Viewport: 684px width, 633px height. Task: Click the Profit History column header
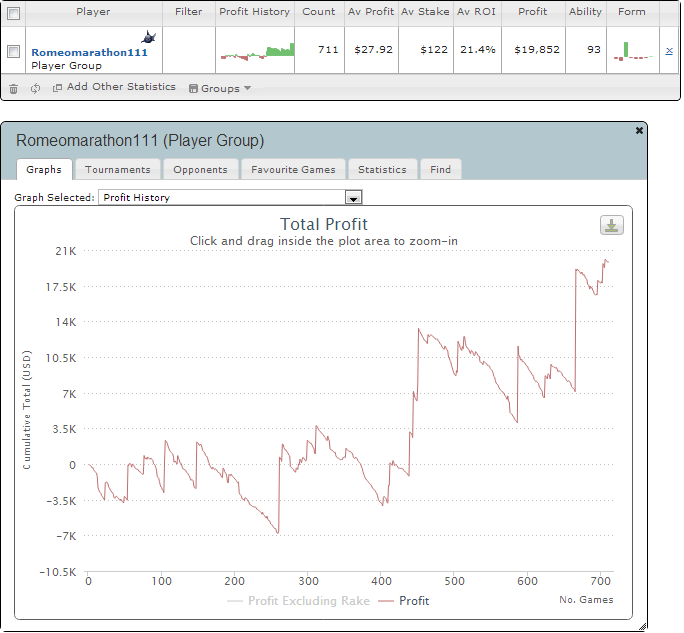coord(255,12)
